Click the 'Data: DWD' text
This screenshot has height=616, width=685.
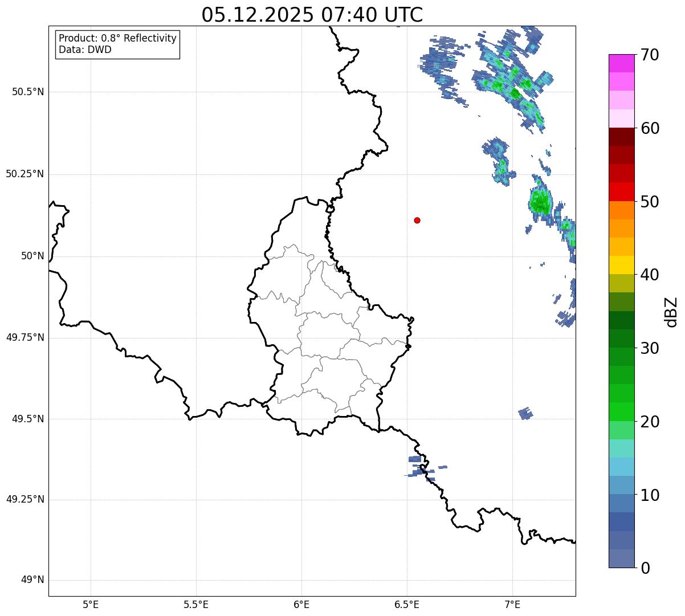(85, 50)
